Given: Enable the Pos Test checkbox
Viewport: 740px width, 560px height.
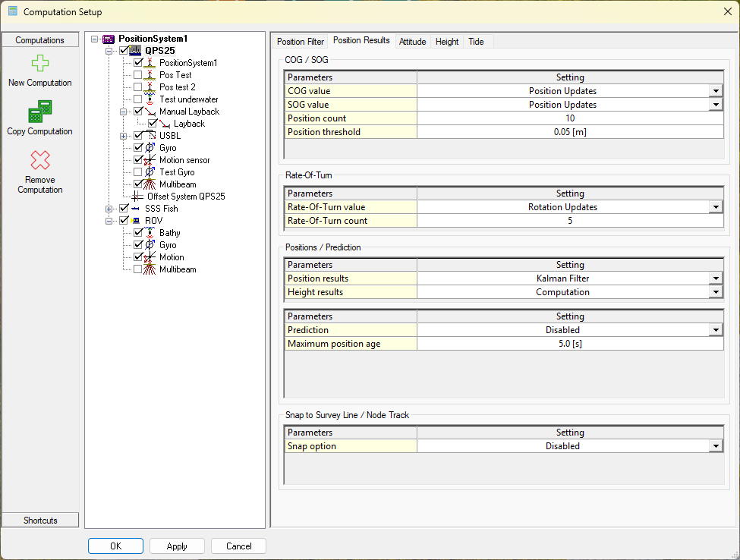Looking at the screenshot, I should (x=137, y=75).
